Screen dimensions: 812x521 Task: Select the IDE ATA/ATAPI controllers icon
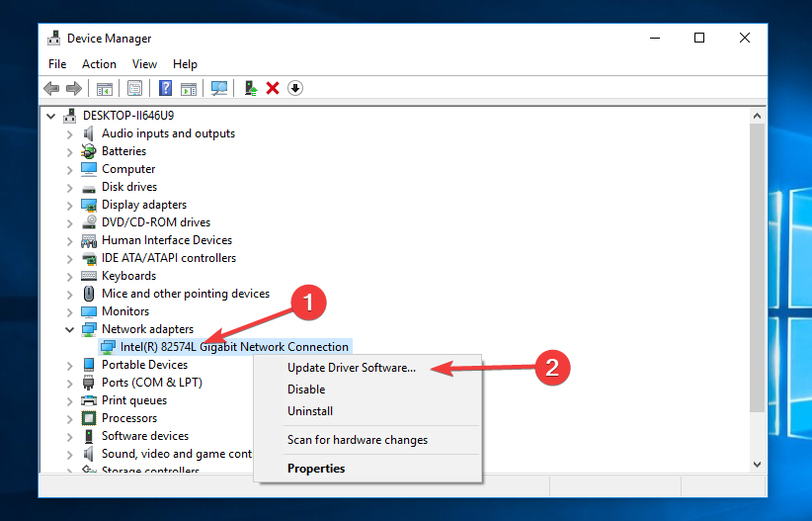click(x=89, y=258)
